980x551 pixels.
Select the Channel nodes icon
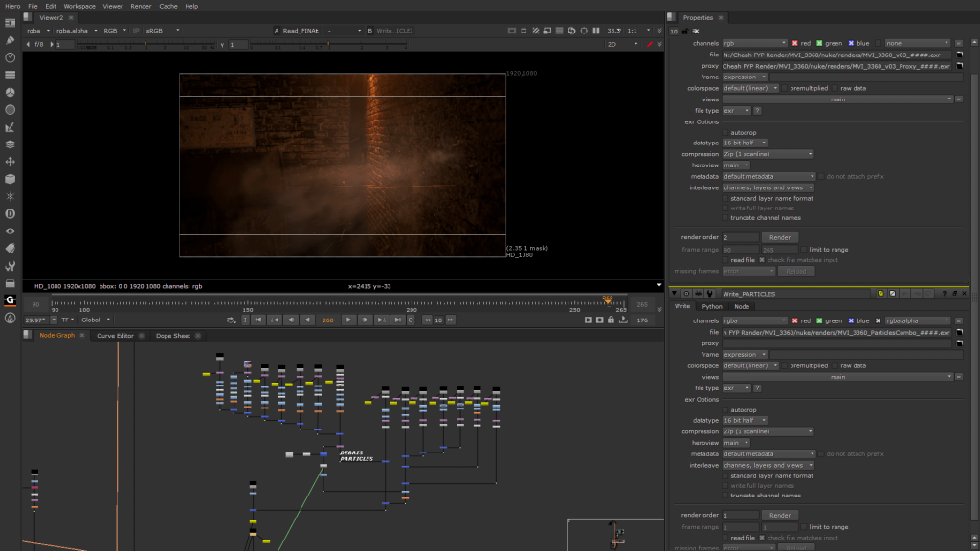pyautogui.click(x=9, y=73)
